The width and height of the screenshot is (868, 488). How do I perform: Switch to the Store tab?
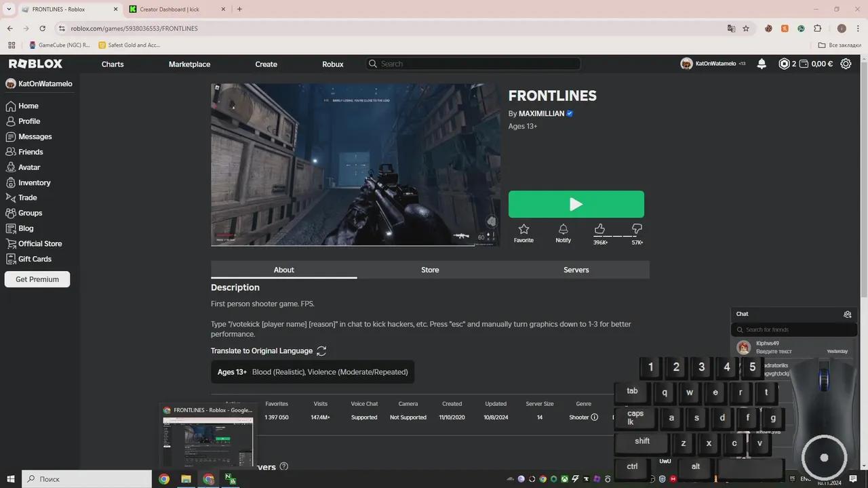coord(430,270)
